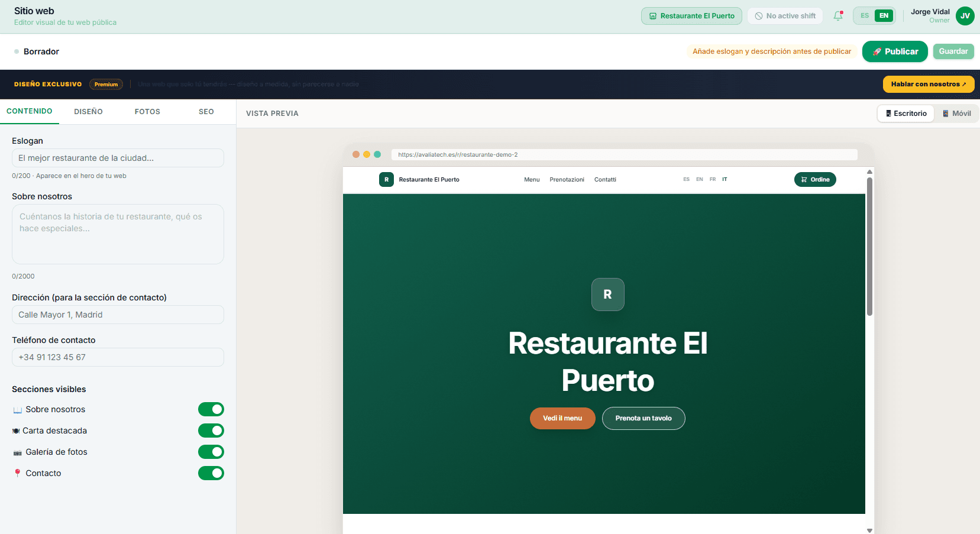Screen dimensions: 980x534
Task: Click the camera icon beside Galería de fotos
Action: pyautogui.click(x=17, y=452)
